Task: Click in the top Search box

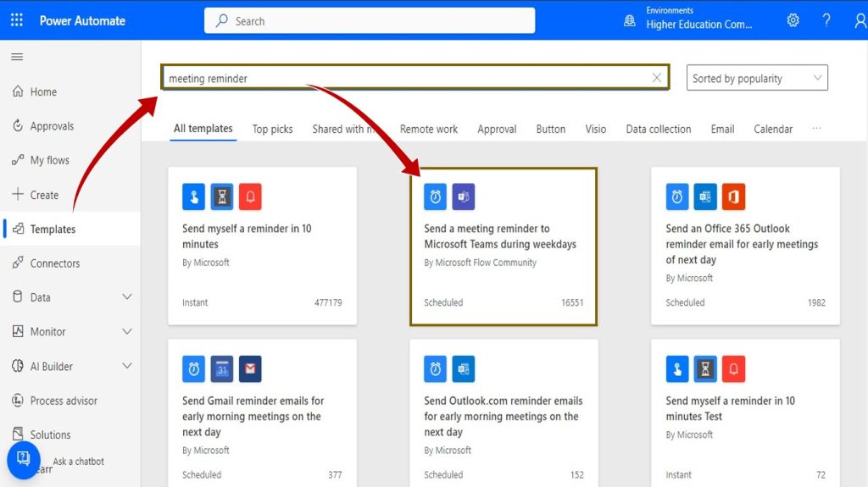Action: point(370,20)
